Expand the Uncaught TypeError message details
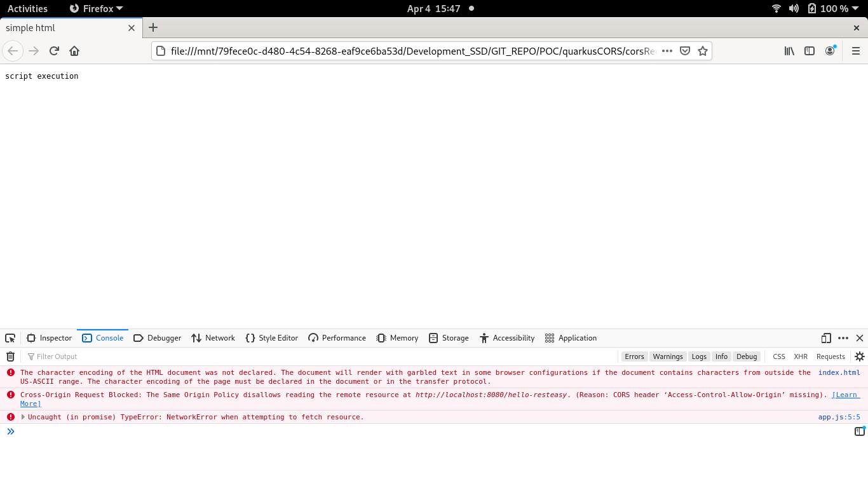868x488 pixels. coord(24,417)
